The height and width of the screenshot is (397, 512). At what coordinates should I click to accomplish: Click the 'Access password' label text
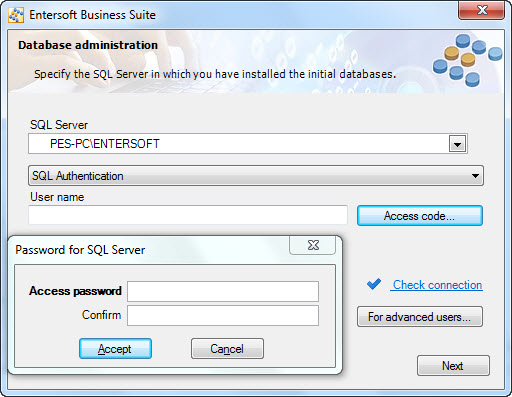pos(75,291)
